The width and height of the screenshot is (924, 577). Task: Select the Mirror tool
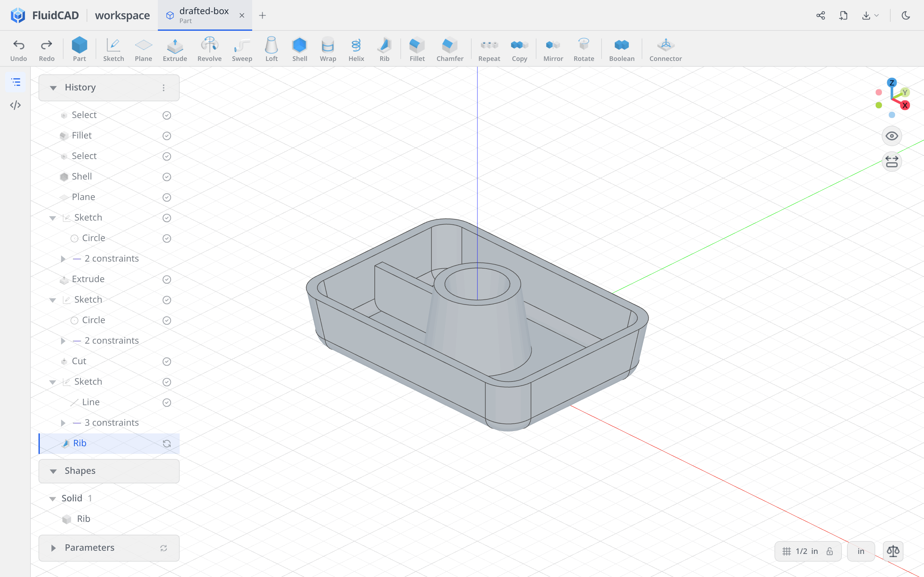553,49
